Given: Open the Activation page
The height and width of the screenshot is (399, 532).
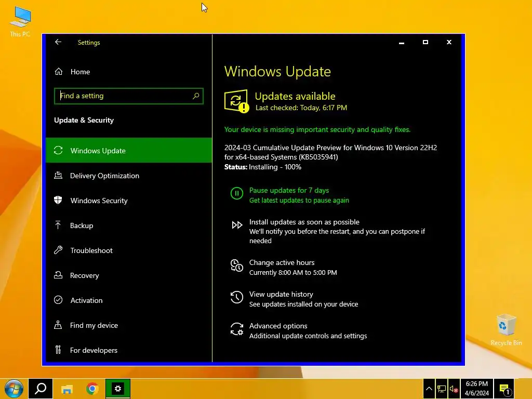Looking at the screenshot, I should pyautogui.click(x=129, y=300).
